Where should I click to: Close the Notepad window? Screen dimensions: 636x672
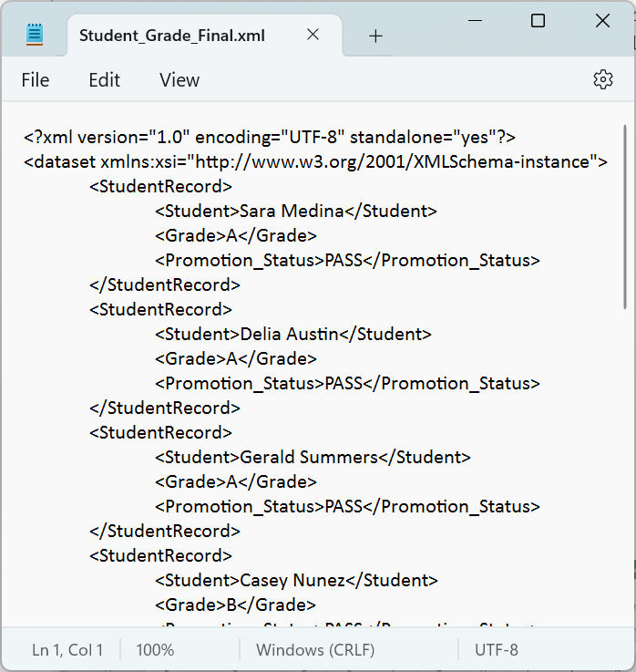click(602, 21)
